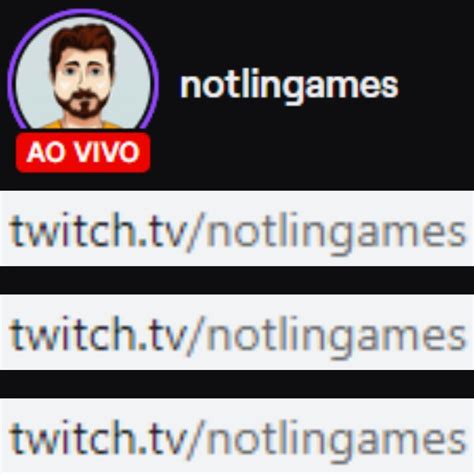Click black divider above the bottom URL
Image resolution: width=474 pixels, height=474 pixels.
coord(237,384)
